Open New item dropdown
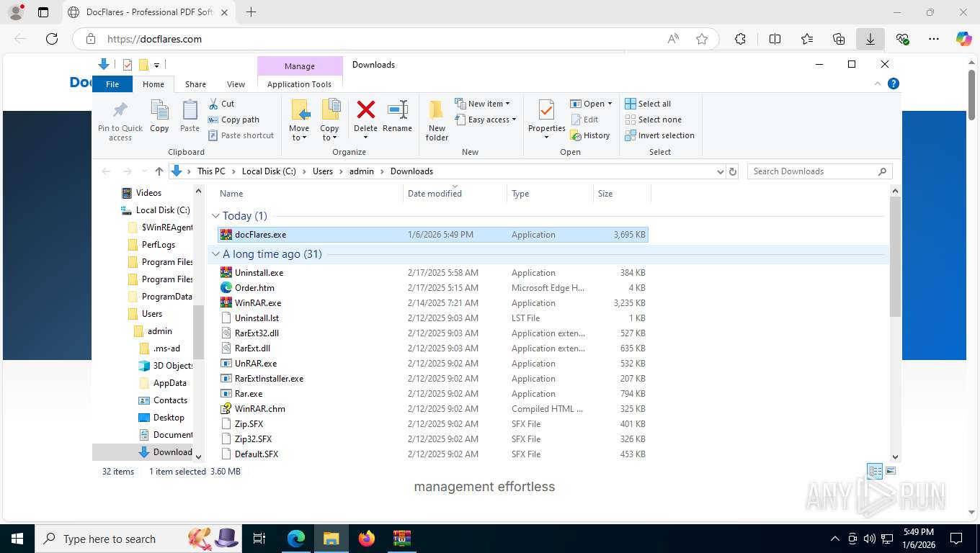 tap(483, 104)
